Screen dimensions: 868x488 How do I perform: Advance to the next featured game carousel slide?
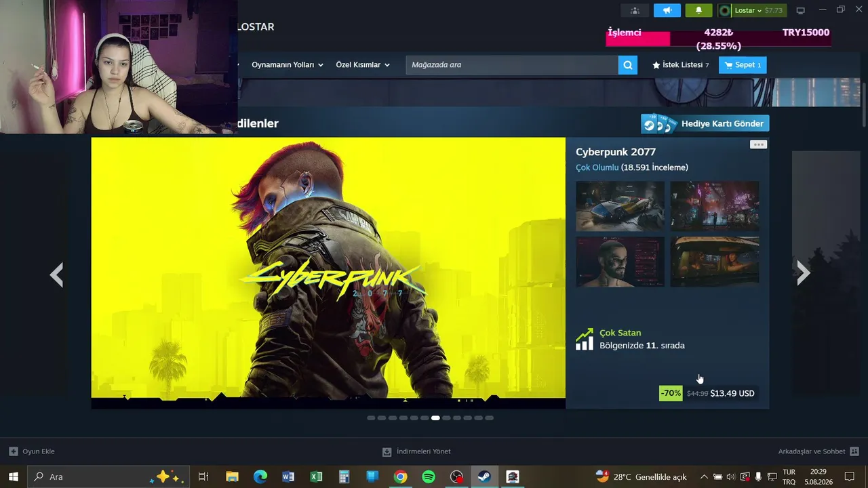[804, 273]
